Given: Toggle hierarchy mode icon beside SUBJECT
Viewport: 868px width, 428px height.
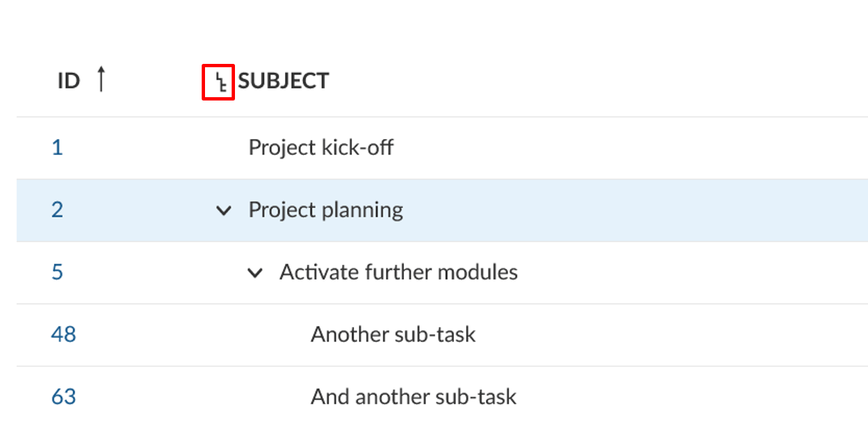Looking at the screenshot, I should pyautogui.click(x=218, y=83).
